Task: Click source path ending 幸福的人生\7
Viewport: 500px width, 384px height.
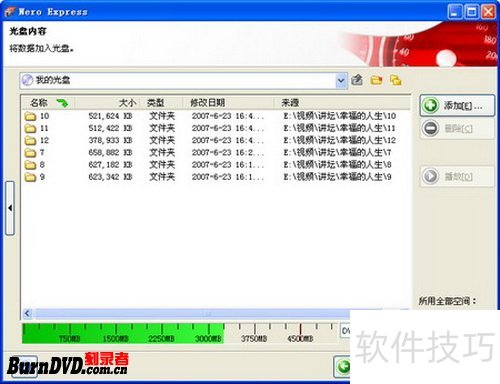Action: 337,153
